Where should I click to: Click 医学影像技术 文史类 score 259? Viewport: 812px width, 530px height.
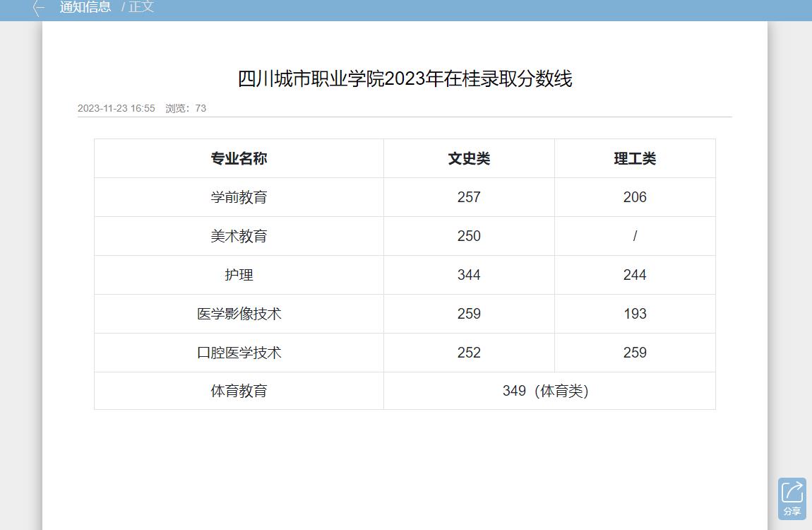click(469, 314)
